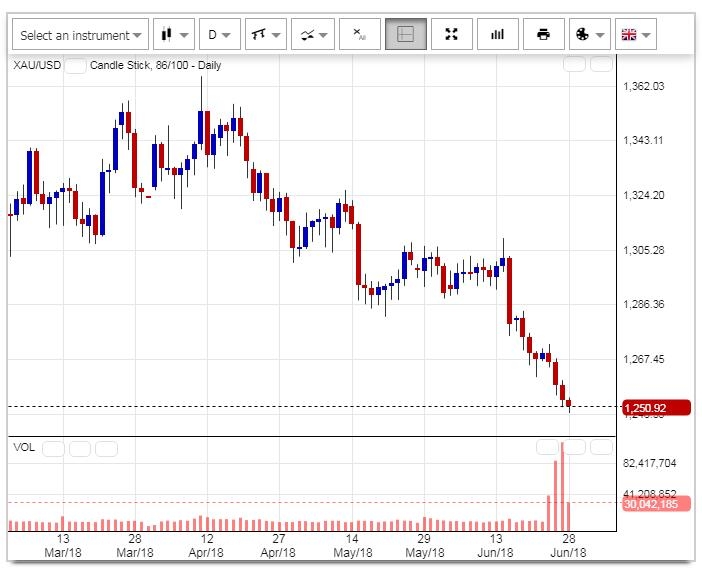This screenshot has width=702, height=572.
Task: Toggle the volume bars panel icon
Action: [x=497, y=35]
